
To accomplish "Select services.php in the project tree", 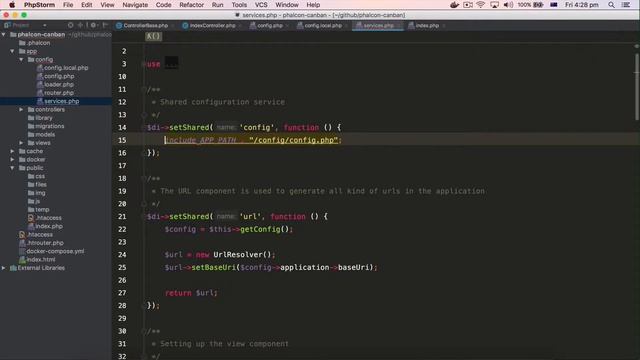I will (x=61, y=101).
